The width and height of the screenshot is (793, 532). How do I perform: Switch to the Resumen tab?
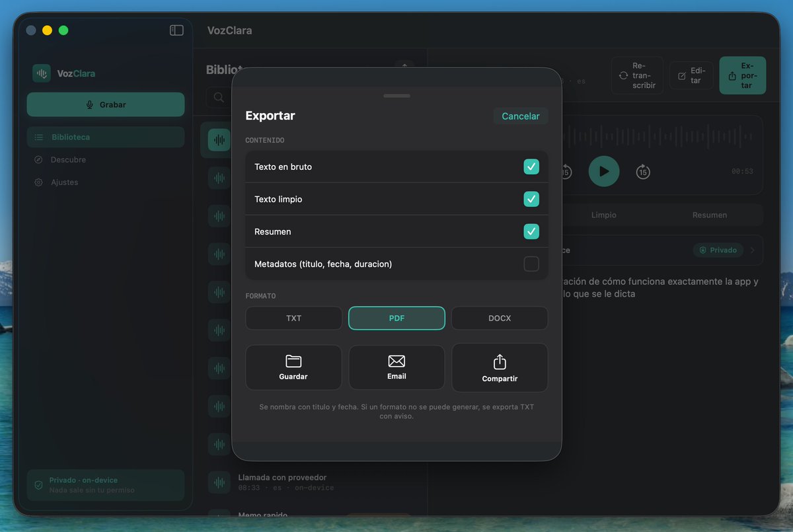710,215
